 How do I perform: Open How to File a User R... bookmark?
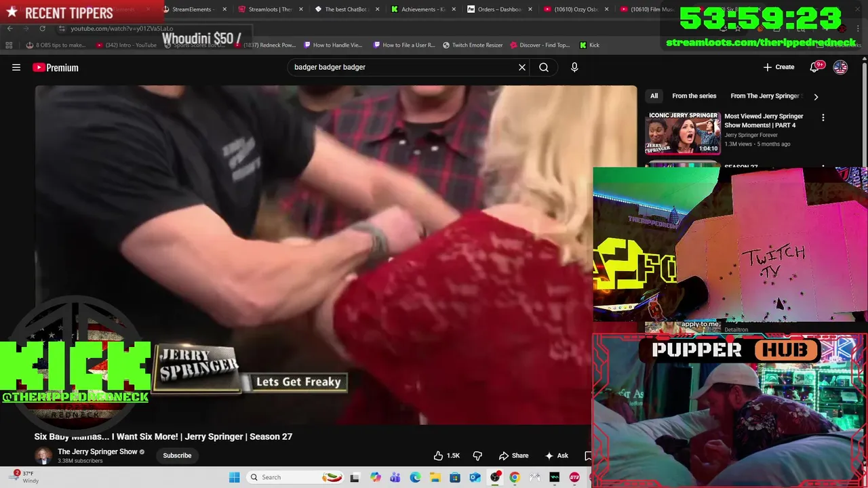(x=404, y=45)
